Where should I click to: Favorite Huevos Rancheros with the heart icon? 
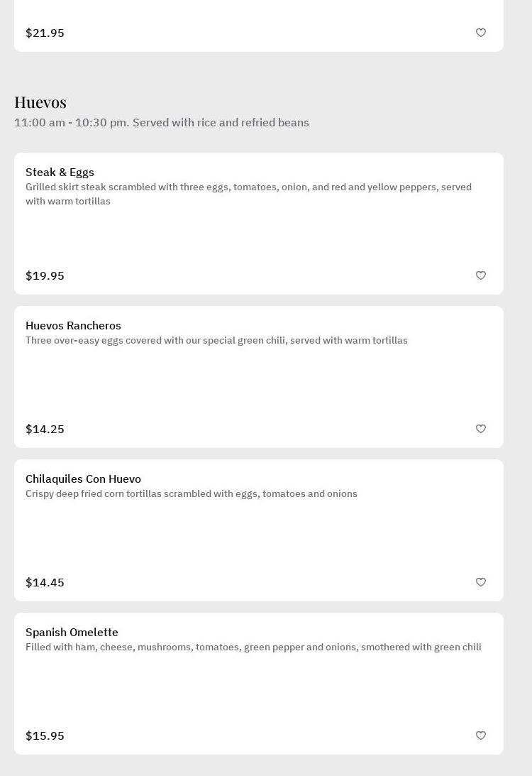[x=481, y=429]
